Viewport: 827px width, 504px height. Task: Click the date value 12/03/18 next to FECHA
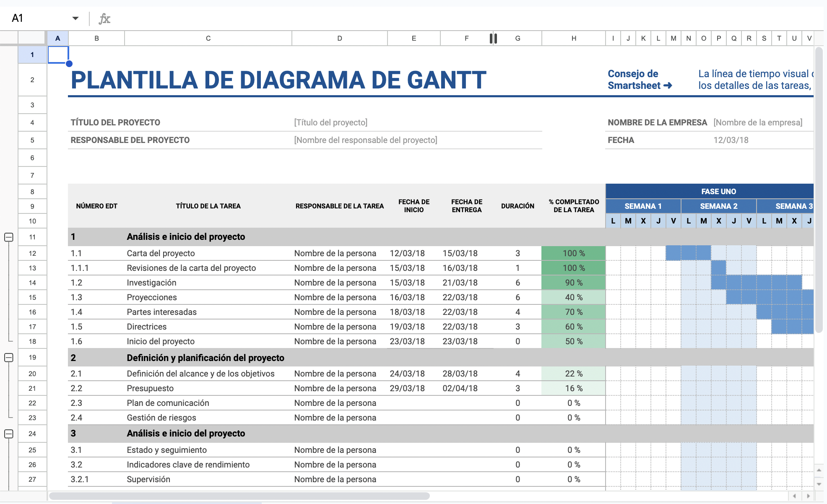(731, 140)
